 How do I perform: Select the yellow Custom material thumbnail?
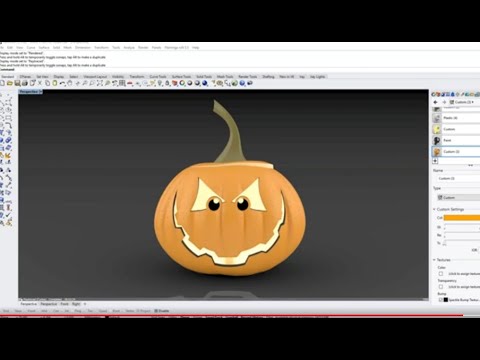[x=437, y=129]
